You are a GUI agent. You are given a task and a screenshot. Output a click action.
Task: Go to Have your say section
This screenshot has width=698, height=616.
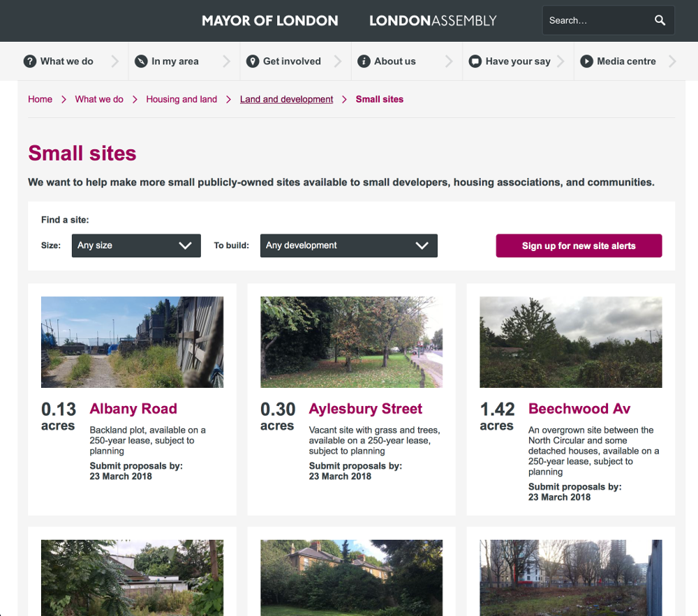point(518,61)
